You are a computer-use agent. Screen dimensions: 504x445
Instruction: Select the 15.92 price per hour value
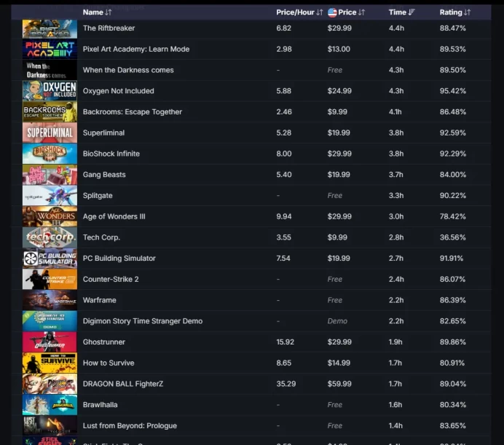285,342
